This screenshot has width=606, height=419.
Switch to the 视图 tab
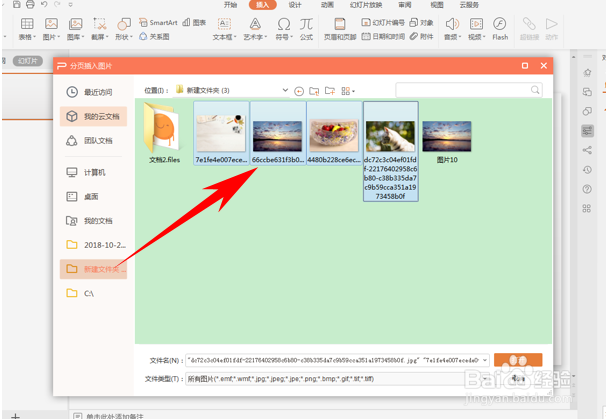coord(437,5)
